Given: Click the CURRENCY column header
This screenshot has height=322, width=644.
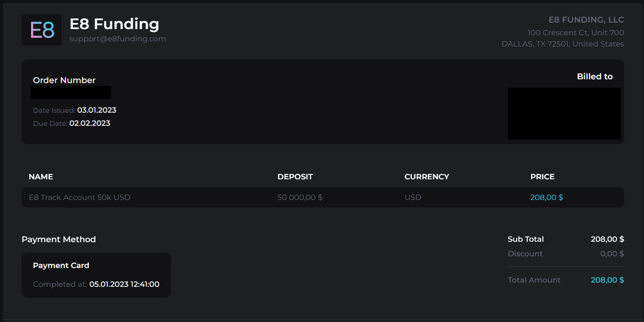Looking at the screenshot, I should click(x=427, y=176).
